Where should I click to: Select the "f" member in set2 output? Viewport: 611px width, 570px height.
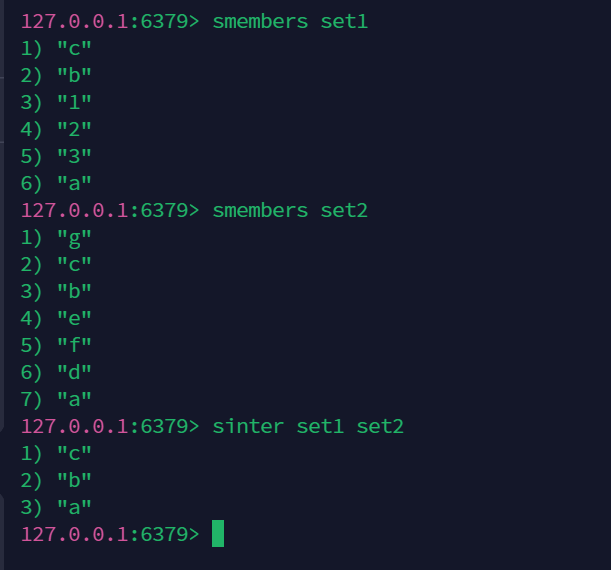pyautogui.click(x=74, y=345)
